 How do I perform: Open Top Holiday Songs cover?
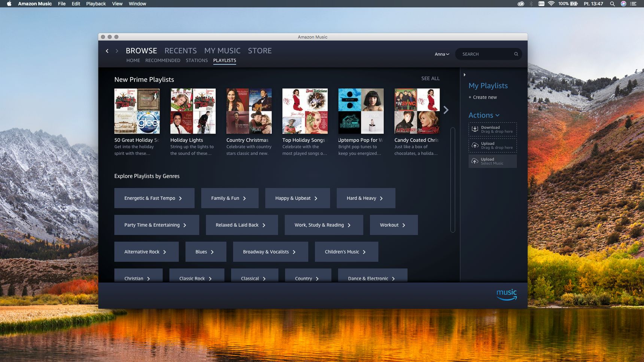point(305,111)
